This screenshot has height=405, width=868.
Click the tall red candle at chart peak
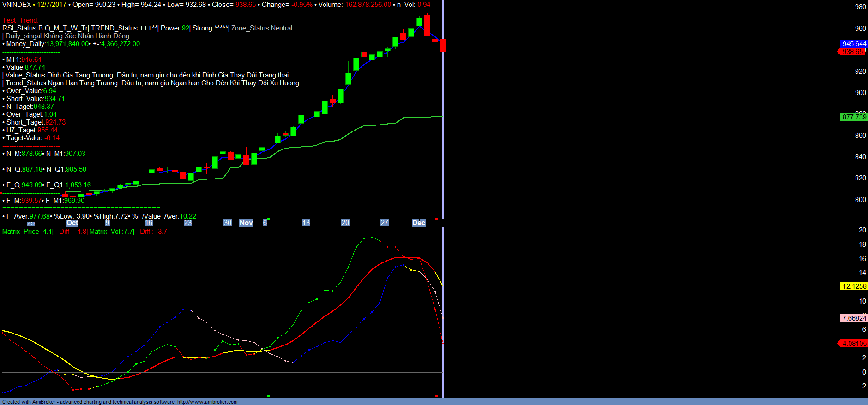click(427, 25)
